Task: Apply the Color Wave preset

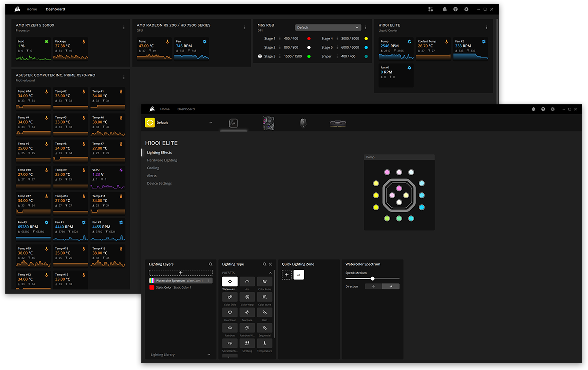Action: pos(265,297)
